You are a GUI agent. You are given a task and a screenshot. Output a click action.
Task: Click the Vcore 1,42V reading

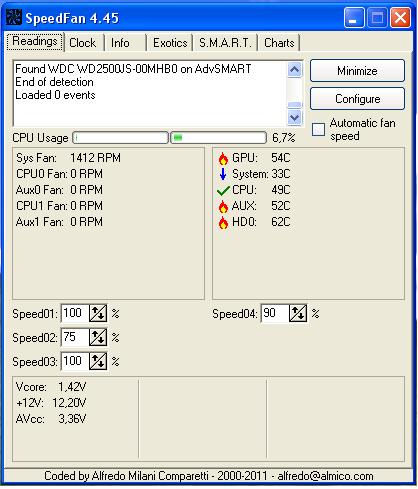pos(51,387)
